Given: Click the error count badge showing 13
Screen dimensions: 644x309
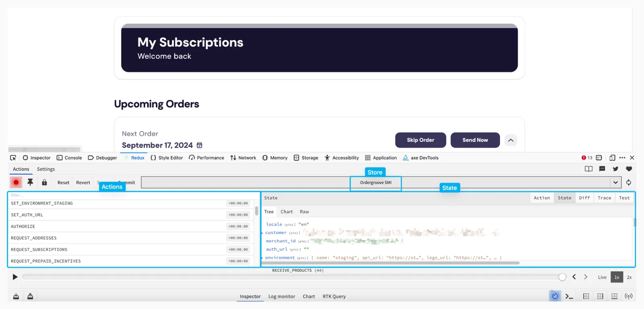Looking at the screenshot, I should pos(587,158).
